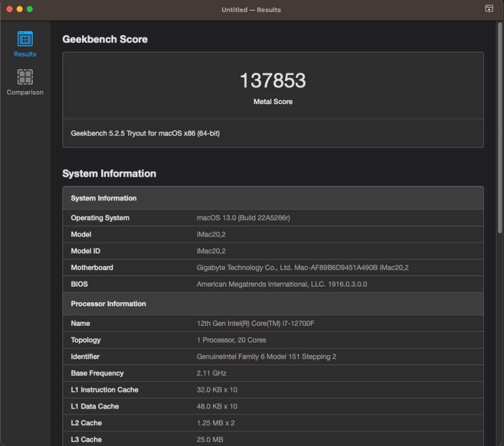Click the L1 Data Cache row label
Screen dimensions: 504x446
pyautogui.click(x=95, y=407)
